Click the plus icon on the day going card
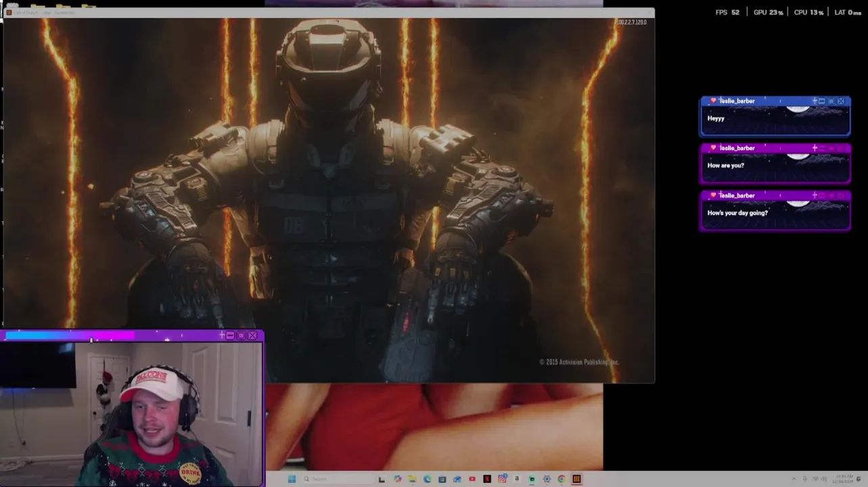868x487 pixels. 815,195
